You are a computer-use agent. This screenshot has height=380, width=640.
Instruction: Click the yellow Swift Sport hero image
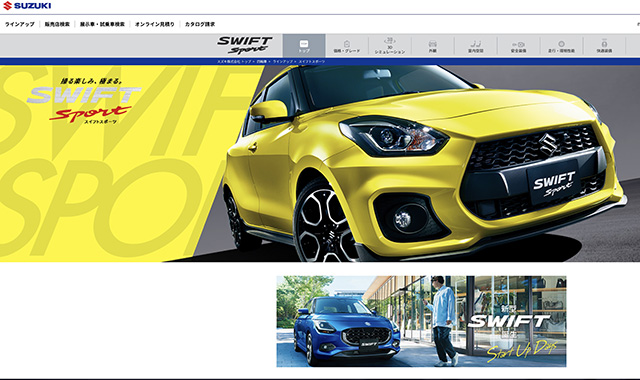pyautogui.click(x=320, y=164)
